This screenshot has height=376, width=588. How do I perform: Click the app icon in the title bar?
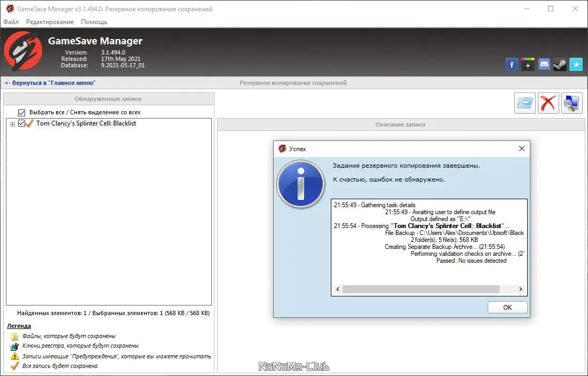(x=10, y=9)
